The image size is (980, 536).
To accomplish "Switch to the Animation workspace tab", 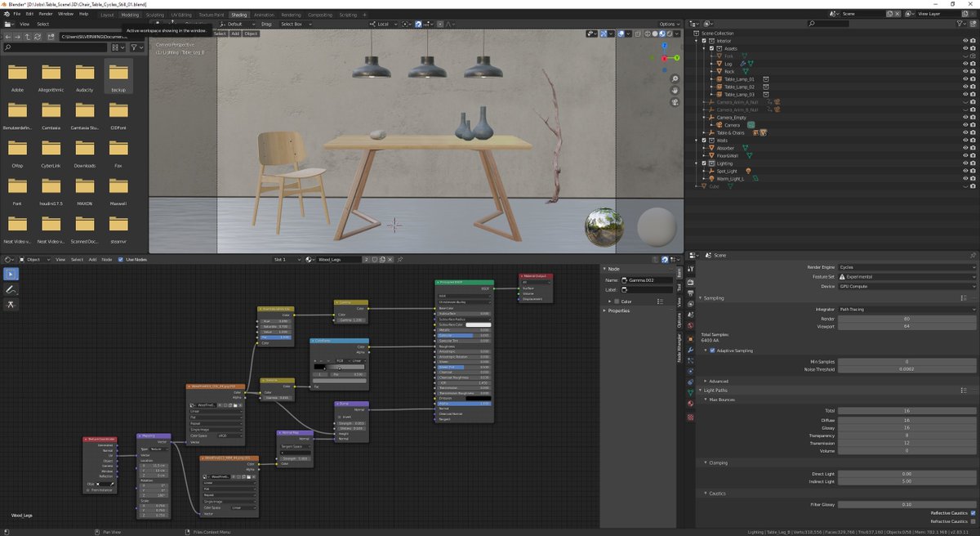I will pos(264,15).
